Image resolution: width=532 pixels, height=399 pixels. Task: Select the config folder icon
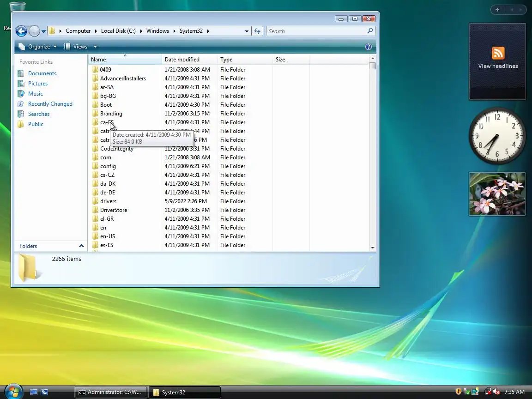(95, 166)
